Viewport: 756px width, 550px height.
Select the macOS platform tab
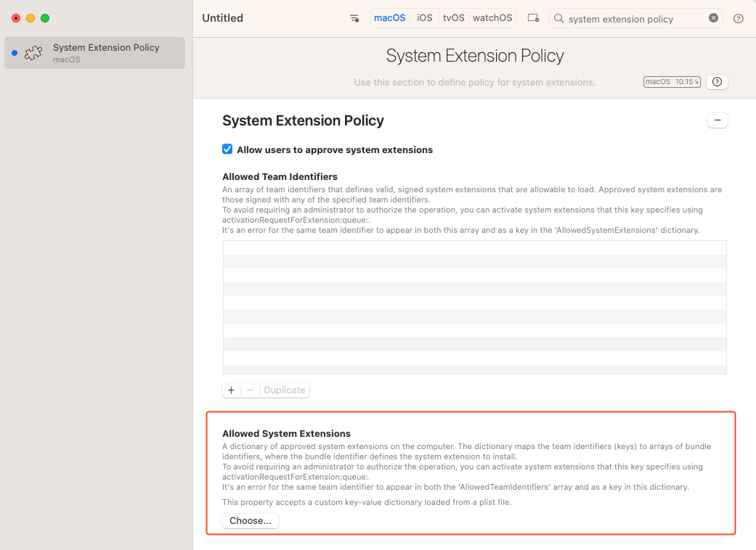(390, 18)
